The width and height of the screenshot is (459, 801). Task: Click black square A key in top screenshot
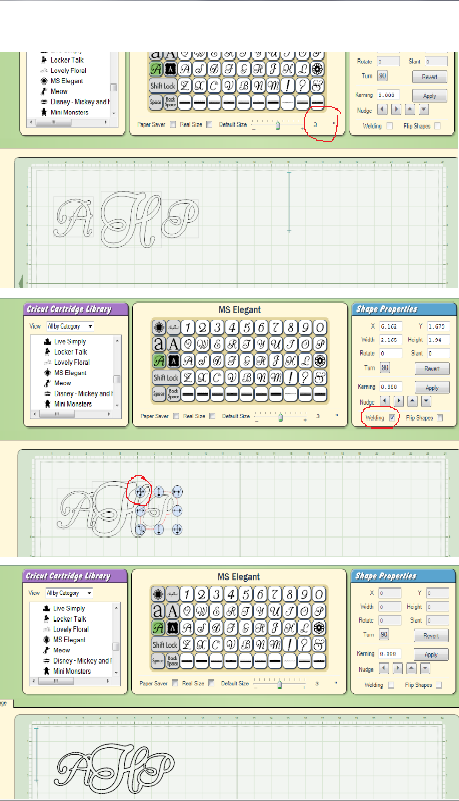pos(171,69)
